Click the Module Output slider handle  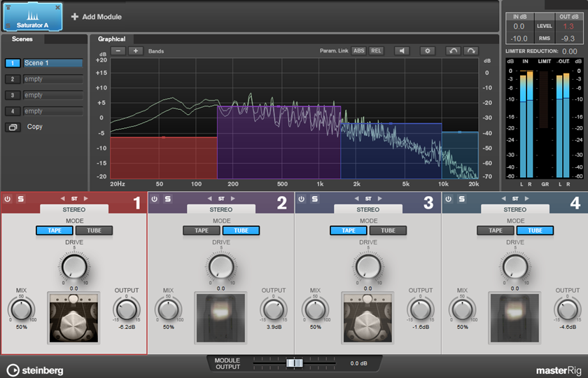[295, 363]
